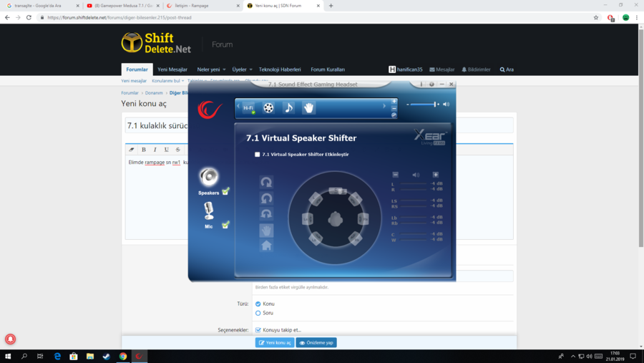Reset speaker positions with home icon

[266, 246]
